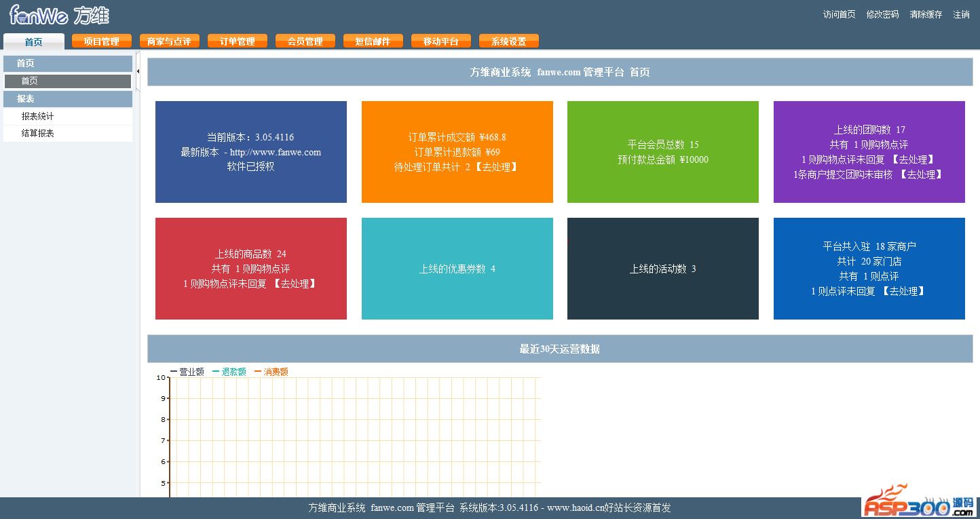Open the 修改密码 link
This screenshot has width=980, height=519.
point(882,14)
